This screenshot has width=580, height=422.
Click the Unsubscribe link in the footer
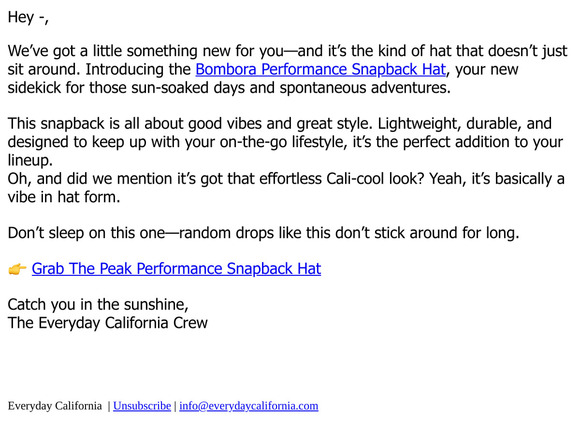[142, 406]
